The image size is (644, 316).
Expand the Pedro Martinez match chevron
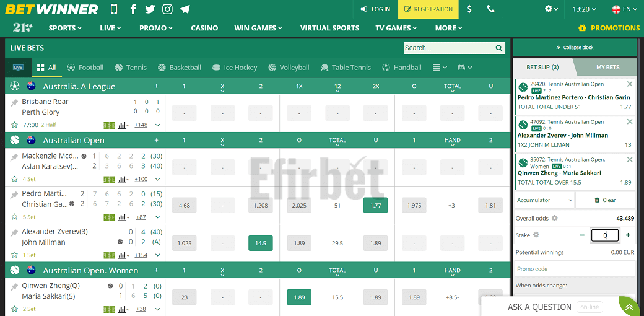[x=157, y=217]
